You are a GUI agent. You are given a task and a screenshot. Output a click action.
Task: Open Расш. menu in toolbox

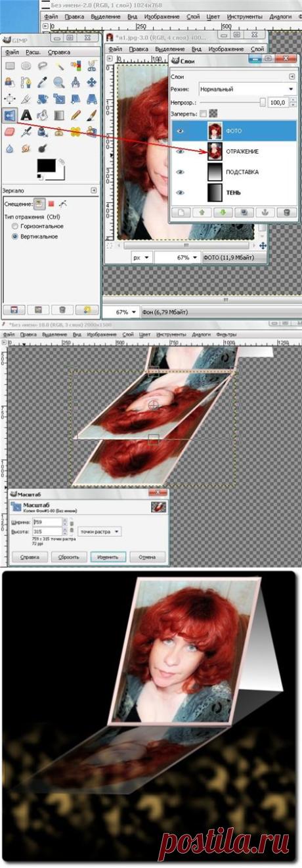coord(33,52)
